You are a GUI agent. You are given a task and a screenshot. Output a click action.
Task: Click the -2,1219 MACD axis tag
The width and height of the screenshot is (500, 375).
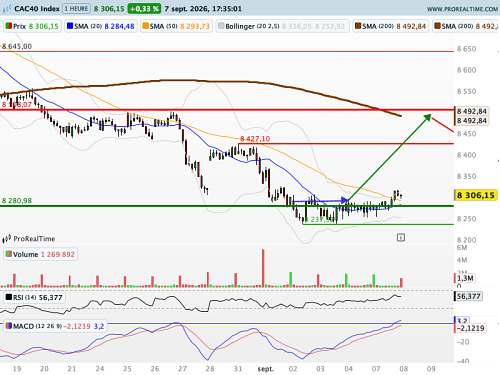point(470,328)
